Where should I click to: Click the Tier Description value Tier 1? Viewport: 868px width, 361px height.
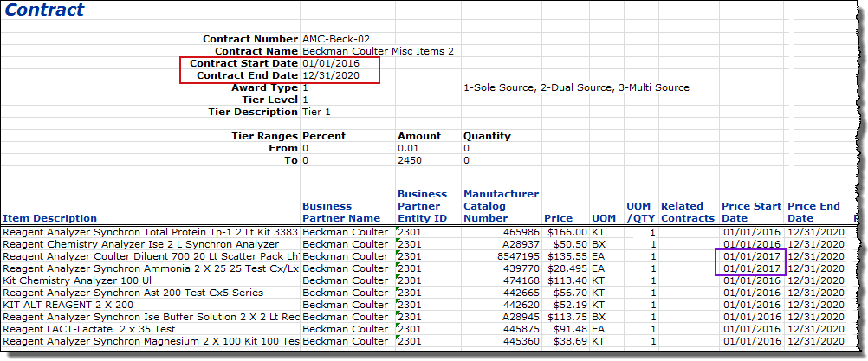[316, 113]
